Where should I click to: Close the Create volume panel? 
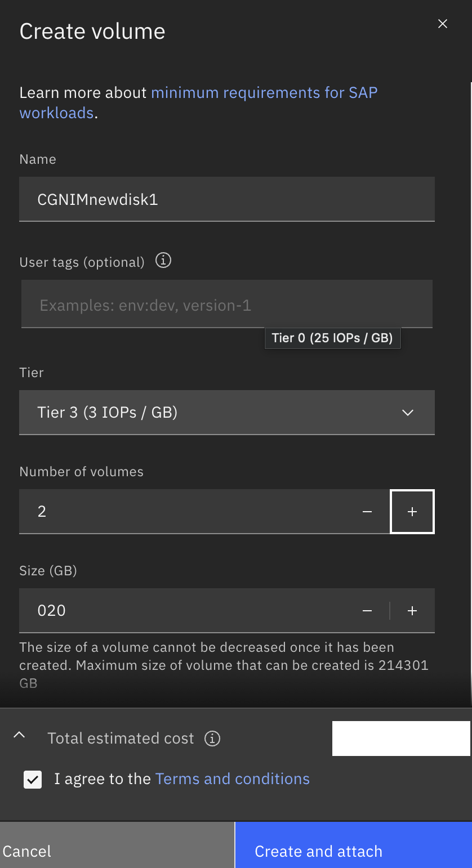coord(443,24)
